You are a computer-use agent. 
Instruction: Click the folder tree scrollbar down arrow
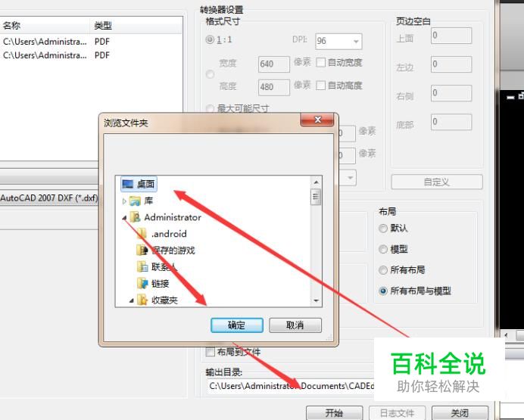point(316,301)
